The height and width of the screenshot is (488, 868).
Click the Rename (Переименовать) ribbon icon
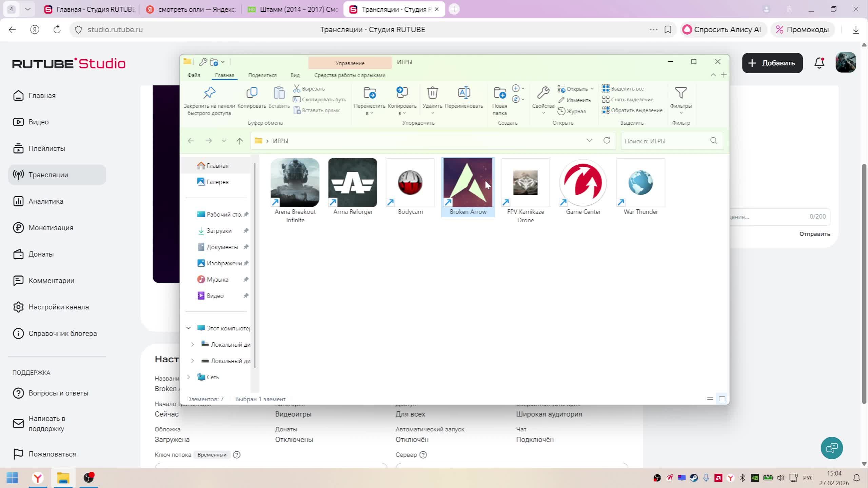(463, 93)
